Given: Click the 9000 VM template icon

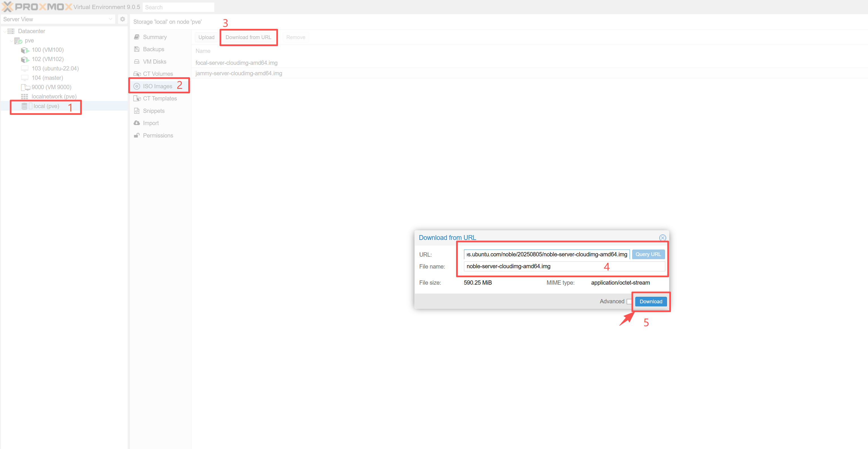Looking at the screenshot, I should (x=25, y=87).
